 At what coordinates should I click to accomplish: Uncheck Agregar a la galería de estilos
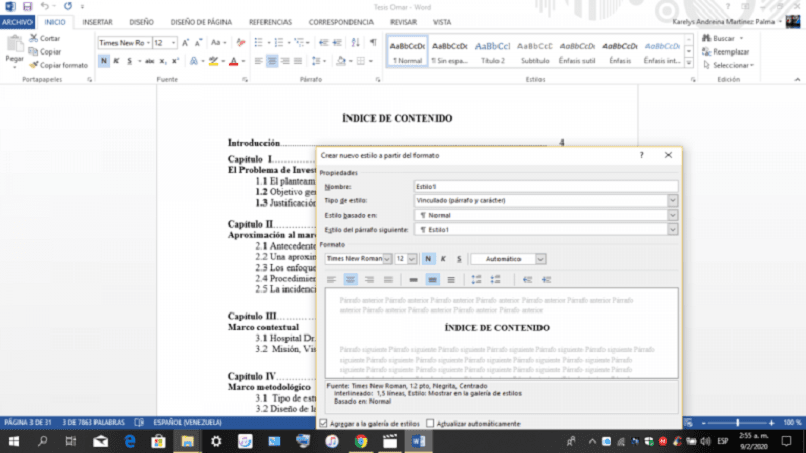point(323,424)
